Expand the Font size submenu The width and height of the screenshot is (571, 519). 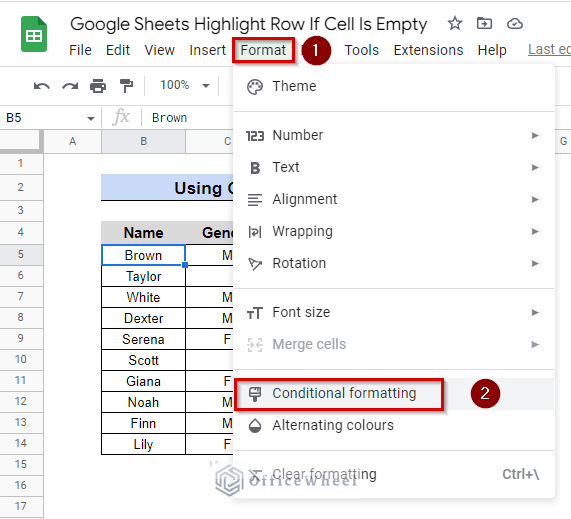[393, 312]
